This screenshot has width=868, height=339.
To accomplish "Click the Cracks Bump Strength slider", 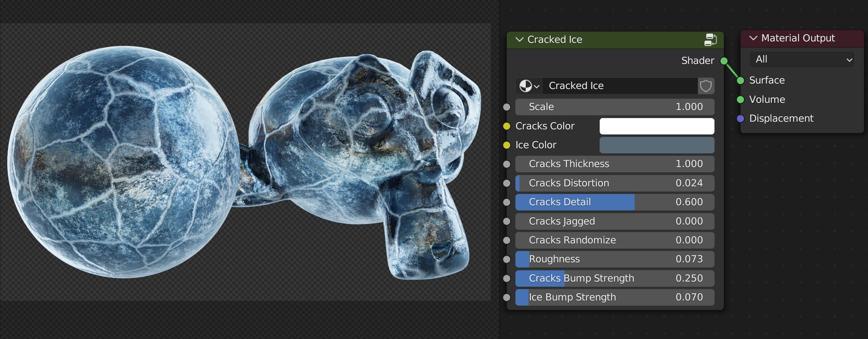I will point(614,278).
